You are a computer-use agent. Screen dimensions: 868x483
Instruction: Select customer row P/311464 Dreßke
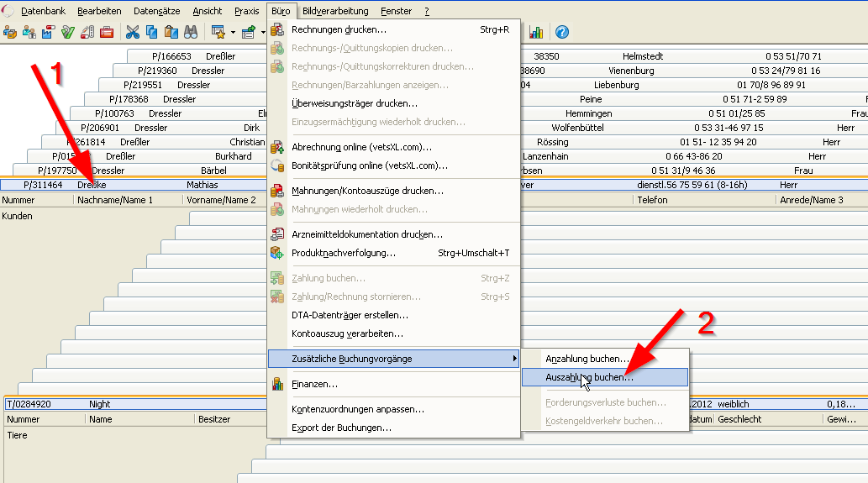pos(134,185)
